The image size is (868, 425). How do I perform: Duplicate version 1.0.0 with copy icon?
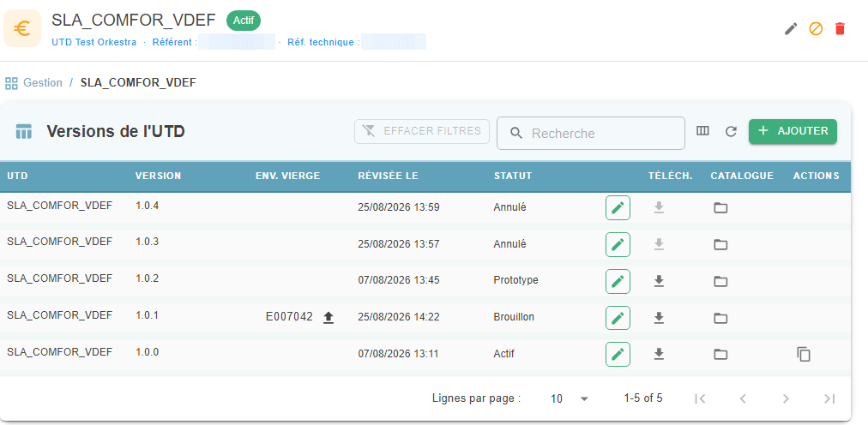point(803,354)
